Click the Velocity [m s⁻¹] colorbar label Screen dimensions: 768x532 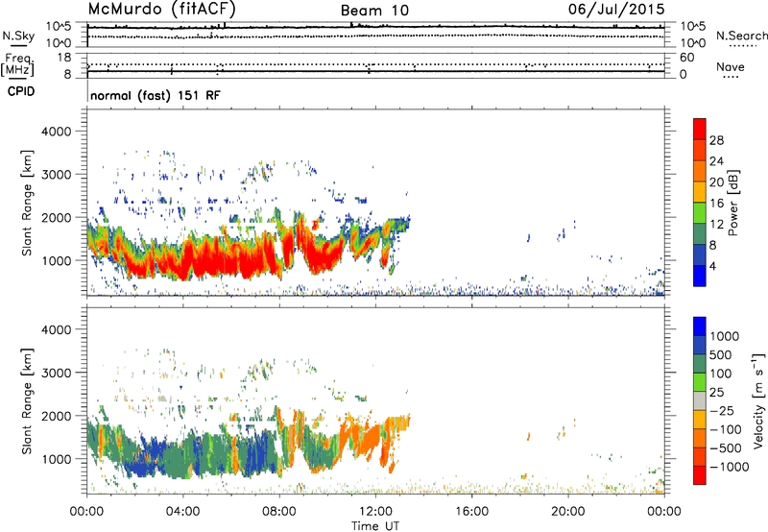tap(758, 400)
